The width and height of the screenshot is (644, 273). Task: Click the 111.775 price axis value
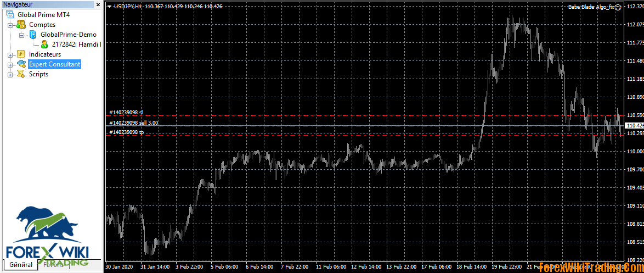[635, 43]
